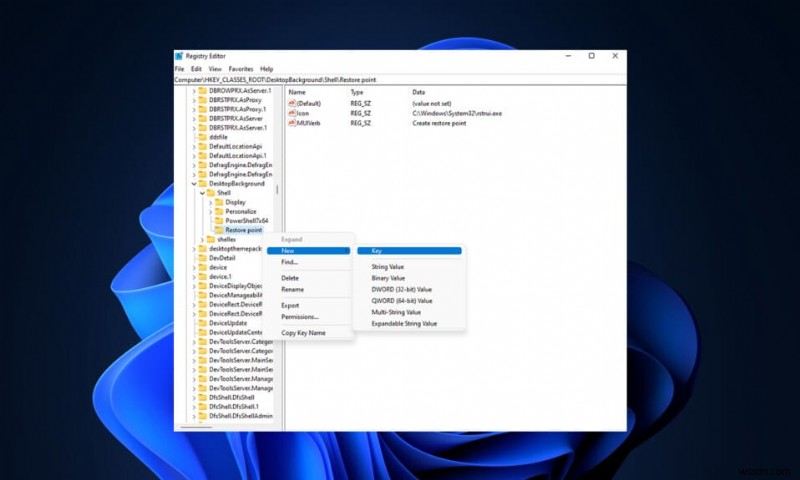Viewport: 800px width, 480px height.
Task: Open the Favorites menu
Action: pyautogui.click(x=240, y=69)
